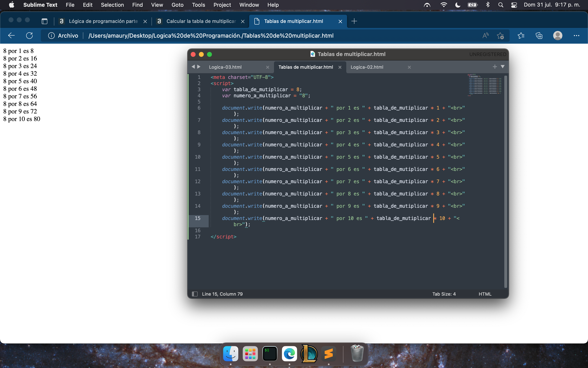Click the UNREGISTERED label in title bar
The width and height of the screenshot is (588, 368).
coord(488,54)
